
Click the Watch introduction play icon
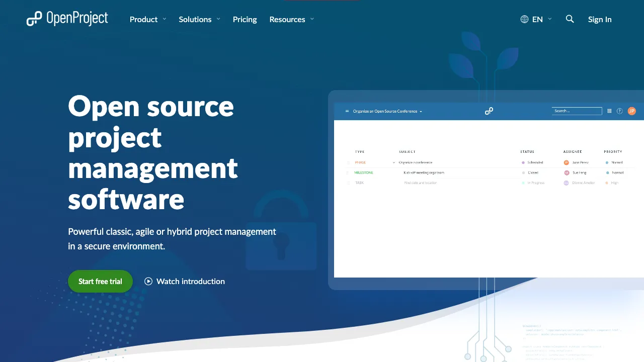(x=148, y=281)
